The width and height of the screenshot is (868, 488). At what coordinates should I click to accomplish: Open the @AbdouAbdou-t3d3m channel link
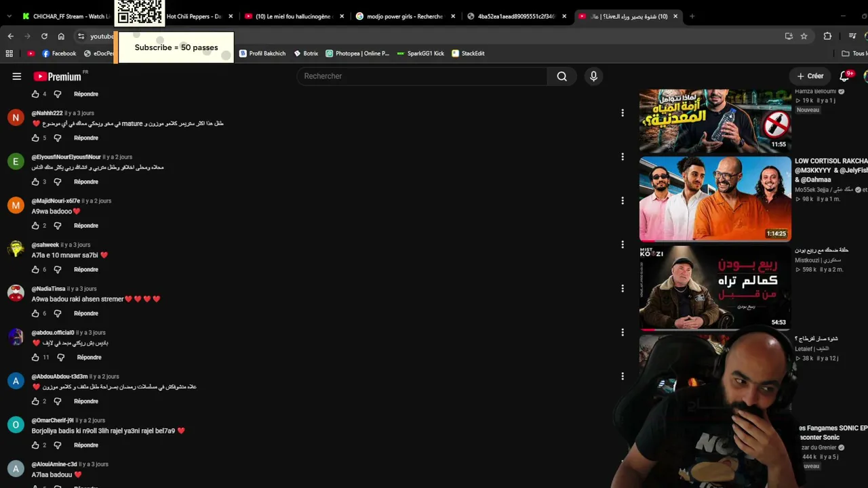point(60,377)
